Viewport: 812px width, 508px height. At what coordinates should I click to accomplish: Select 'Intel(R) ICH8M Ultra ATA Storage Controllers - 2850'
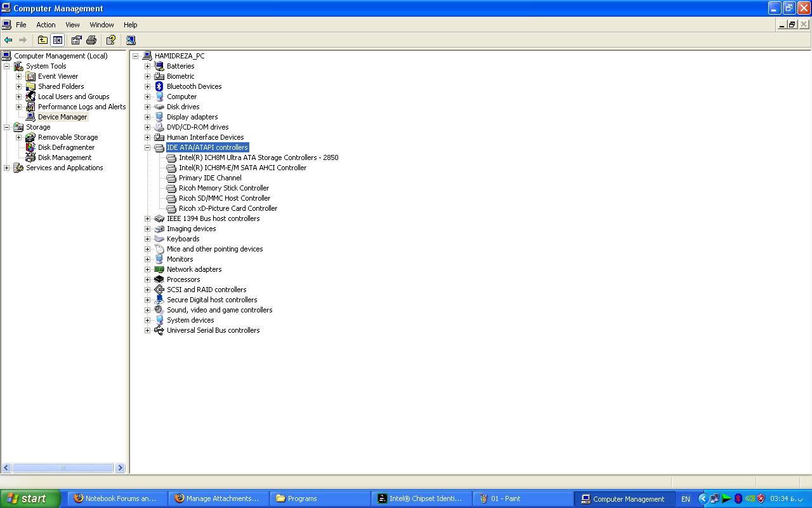tap(259, 157)
